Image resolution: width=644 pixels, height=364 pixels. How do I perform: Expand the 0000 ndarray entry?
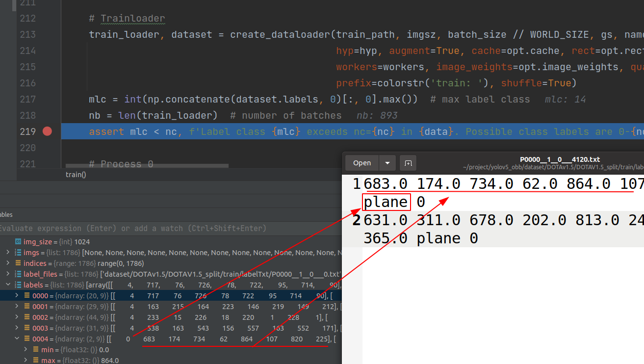click(x=17, y=296)
